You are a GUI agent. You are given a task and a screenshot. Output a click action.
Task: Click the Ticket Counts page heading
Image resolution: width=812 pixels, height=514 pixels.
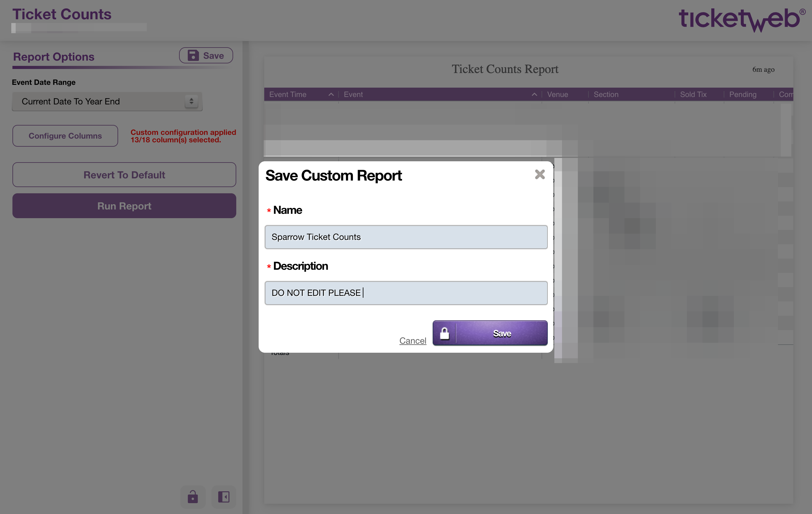(x=62, y=14)
